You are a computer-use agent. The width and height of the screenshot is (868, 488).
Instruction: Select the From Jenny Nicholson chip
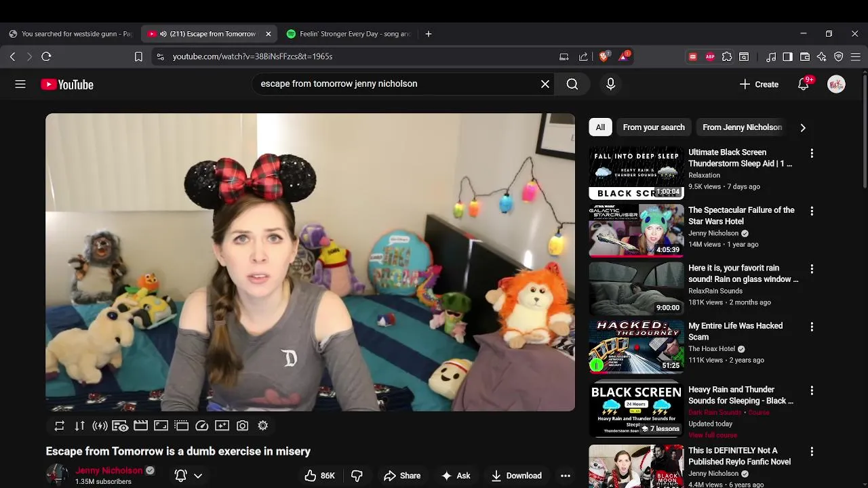pos(742,127)
